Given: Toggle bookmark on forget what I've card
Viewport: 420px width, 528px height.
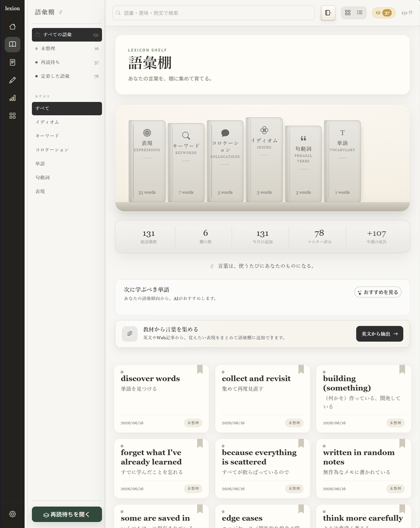Looking at the screenshot, I should coord(200,443).
